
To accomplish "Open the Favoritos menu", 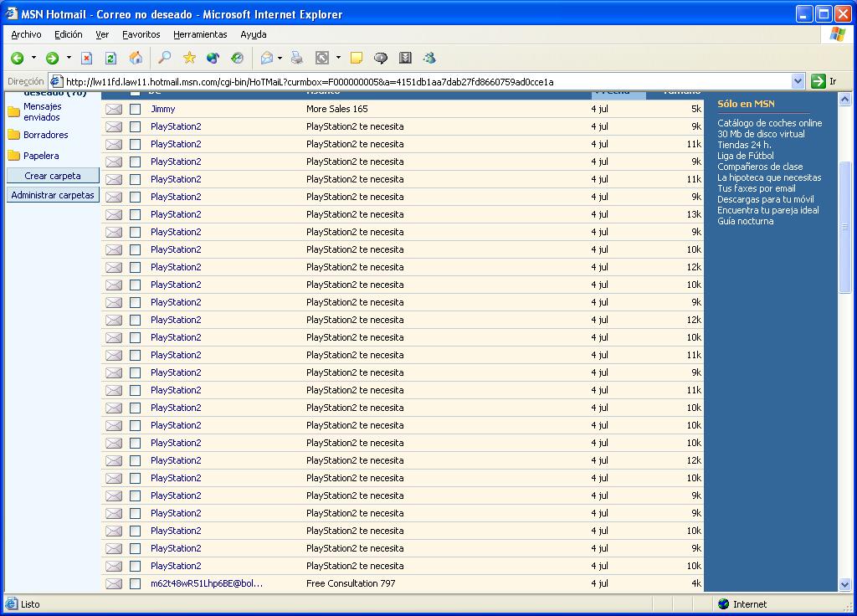I will [x=141, y=34].
